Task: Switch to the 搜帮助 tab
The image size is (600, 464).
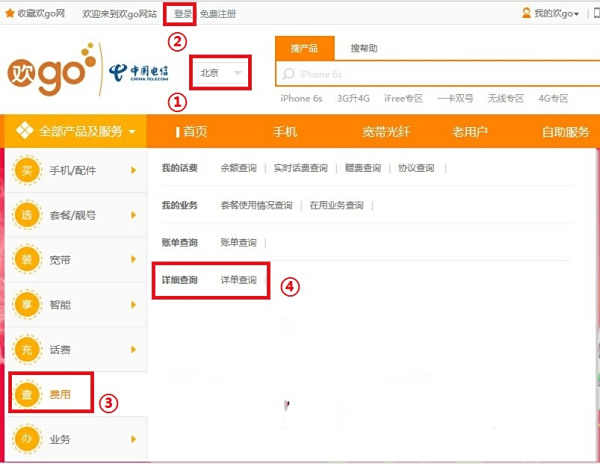Action: point(364,48)
